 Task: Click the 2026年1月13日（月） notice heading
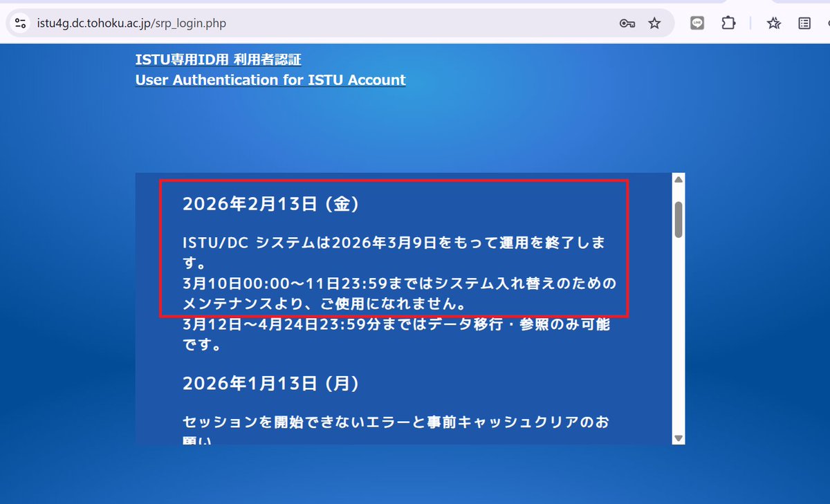pos(270,383)
